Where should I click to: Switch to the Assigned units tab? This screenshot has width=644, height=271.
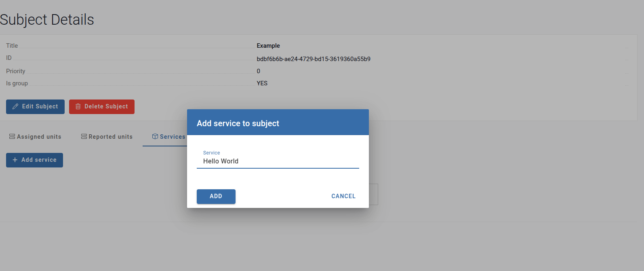pyautogui.click(x=39, y=137)
